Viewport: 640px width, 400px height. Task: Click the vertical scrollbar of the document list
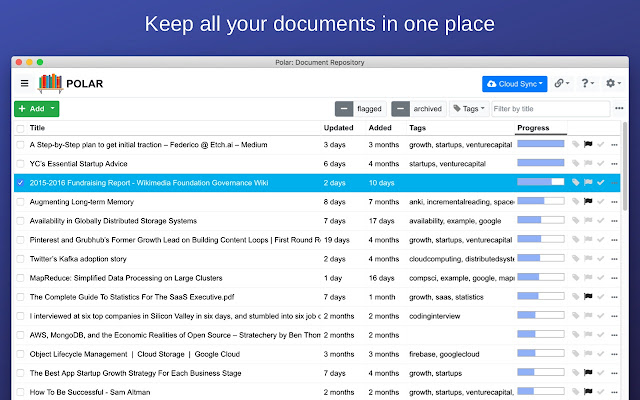click(x=625, y=166)
